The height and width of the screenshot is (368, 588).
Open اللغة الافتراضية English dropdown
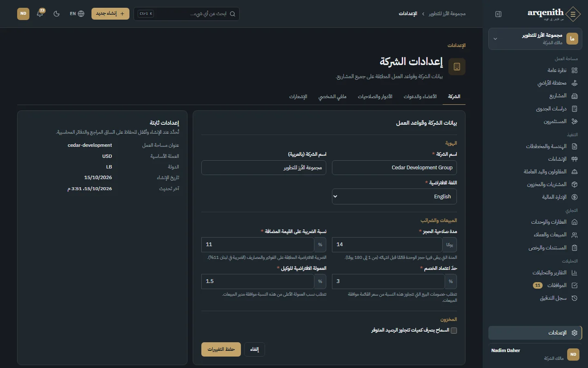pos(394,197)
